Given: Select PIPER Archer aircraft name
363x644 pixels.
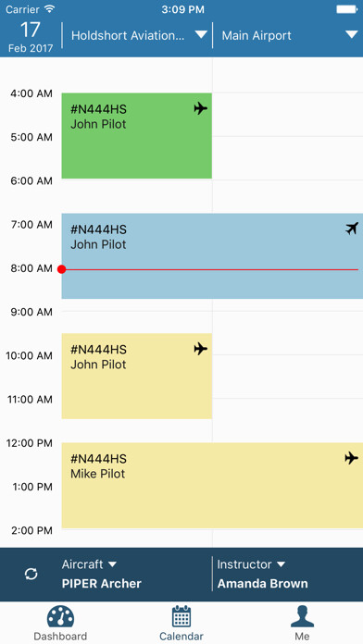Looking at the screenshot, I should (x=102, y=584).
